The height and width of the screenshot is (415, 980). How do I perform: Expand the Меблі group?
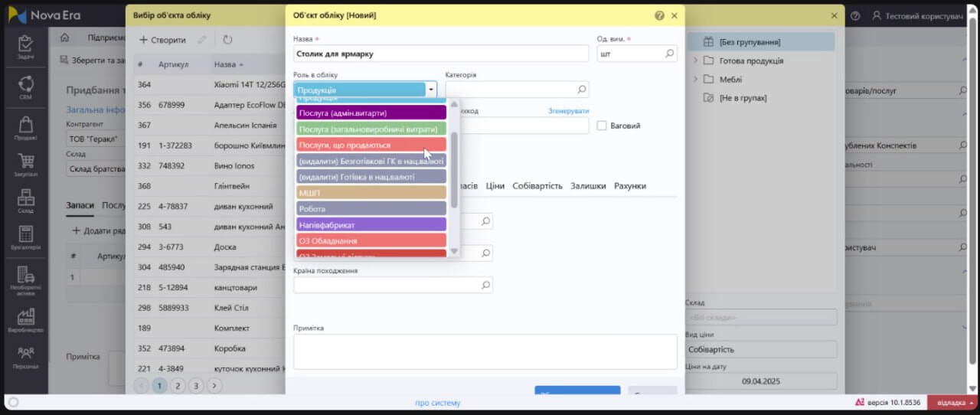click(x=695, y=79)
